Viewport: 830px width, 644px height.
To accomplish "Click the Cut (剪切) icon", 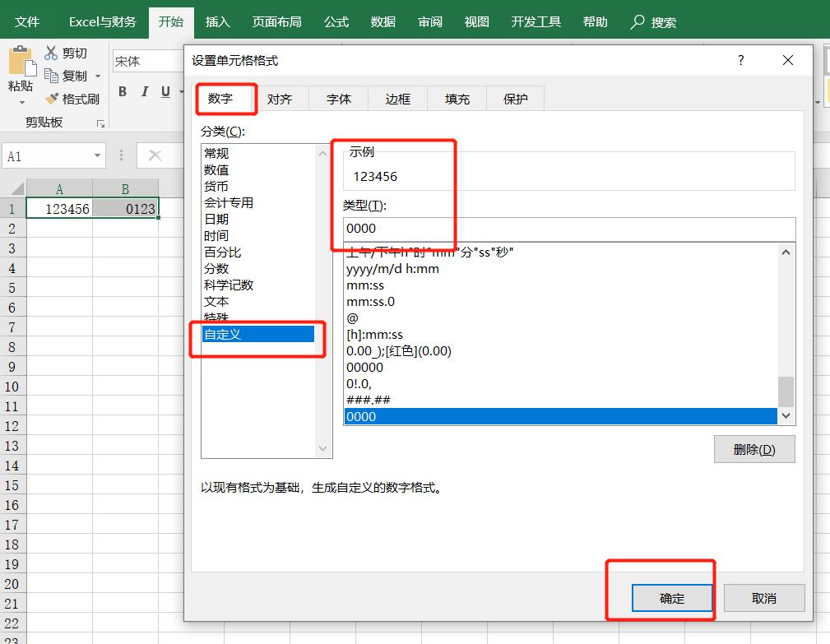I will [x=51, y=52].
